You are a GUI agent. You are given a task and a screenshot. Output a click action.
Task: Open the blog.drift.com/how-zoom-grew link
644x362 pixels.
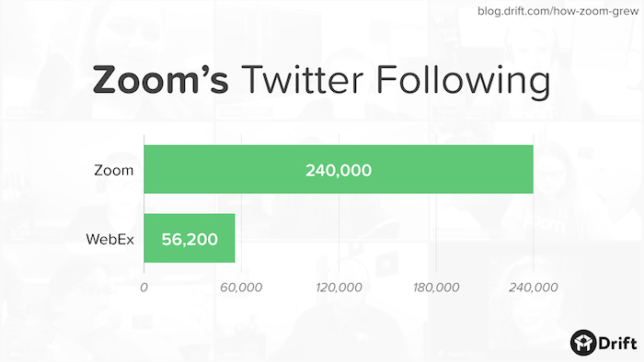558,11
